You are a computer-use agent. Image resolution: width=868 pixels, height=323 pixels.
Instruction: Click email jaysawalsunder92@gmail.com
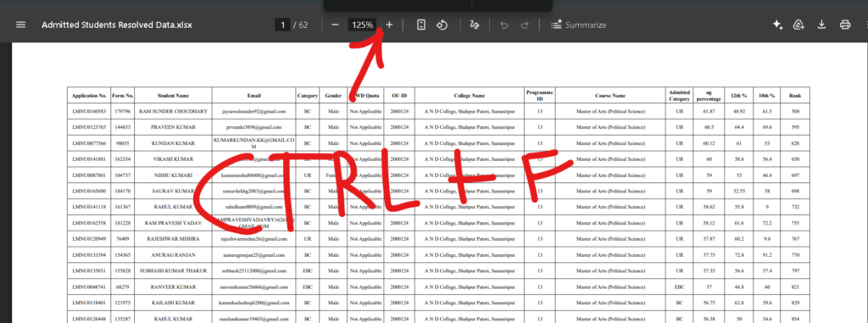(254, 111)
